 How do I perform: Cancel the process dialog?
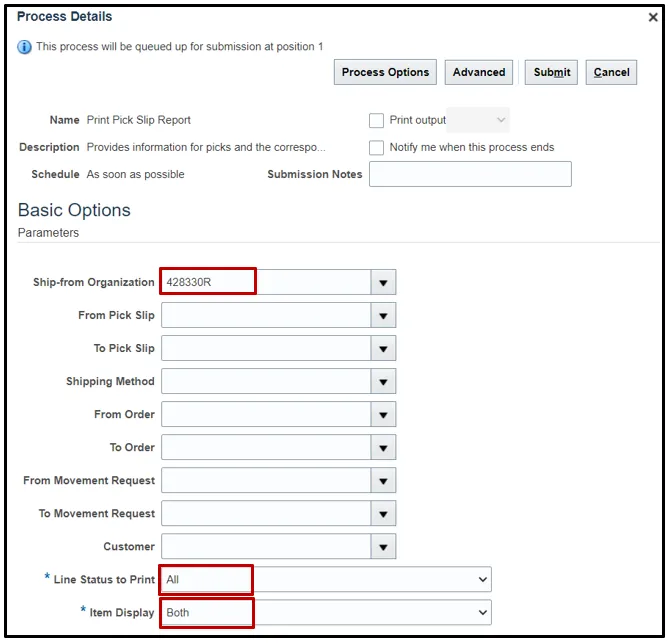611,72
